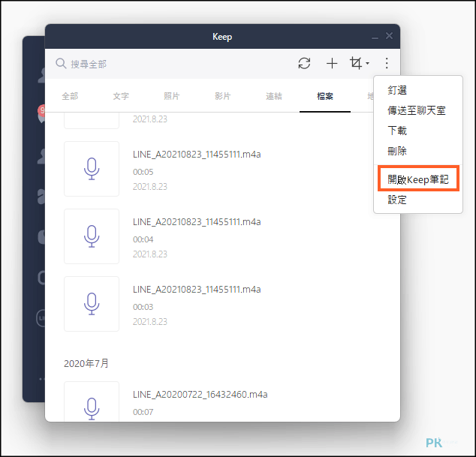This screenshot has width=476, height=457.
Task: Open the capture dropdown arrow
Action: pyautogui.click(x=368, y=64)
